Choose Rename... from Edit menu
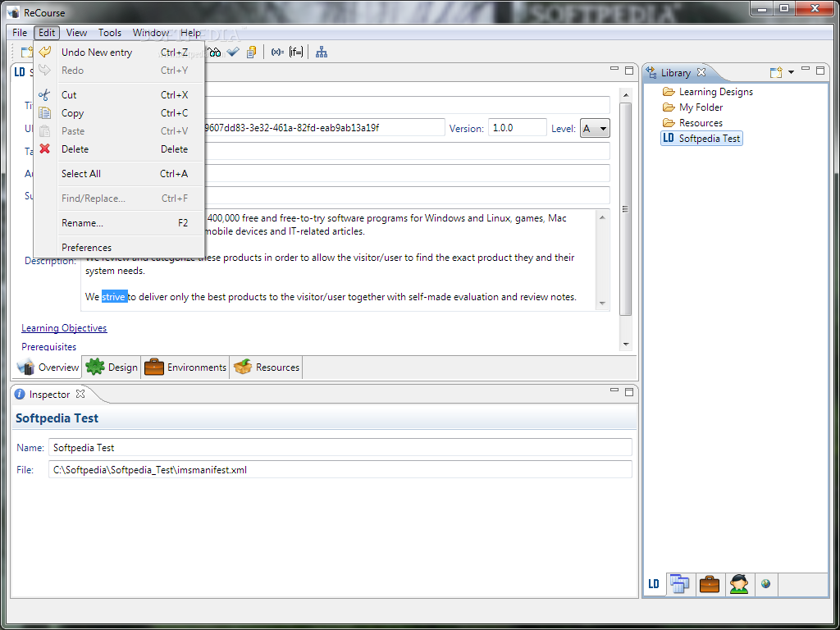 (x=119, y=223)
